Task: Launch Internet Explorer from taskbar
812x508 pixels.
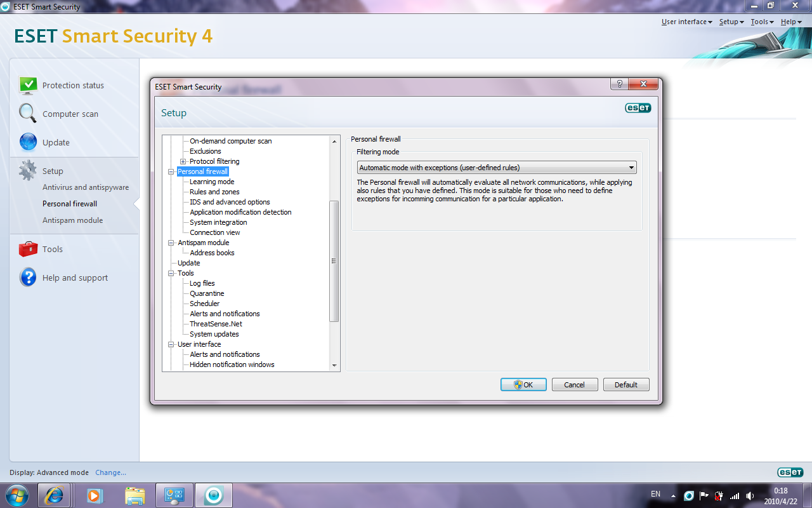Action: click(x=54, y=495)
